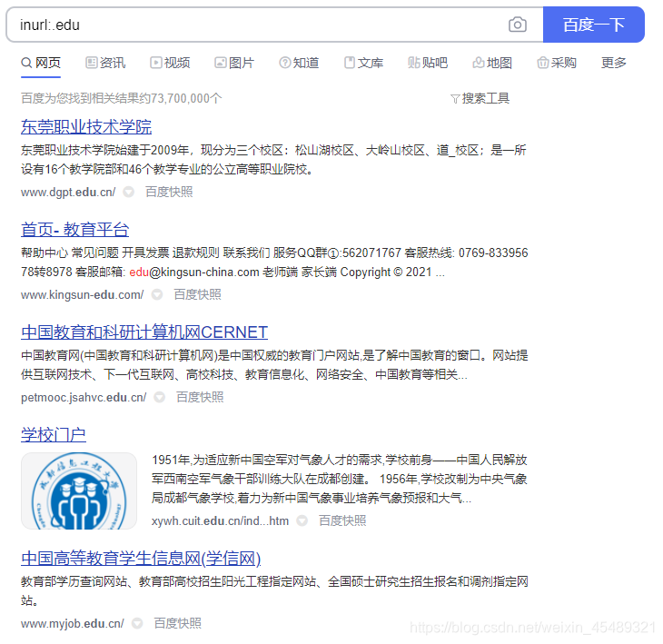Click the www.kingsun-edu.com/ URL
Screen dimensions: 663x644
82,294
